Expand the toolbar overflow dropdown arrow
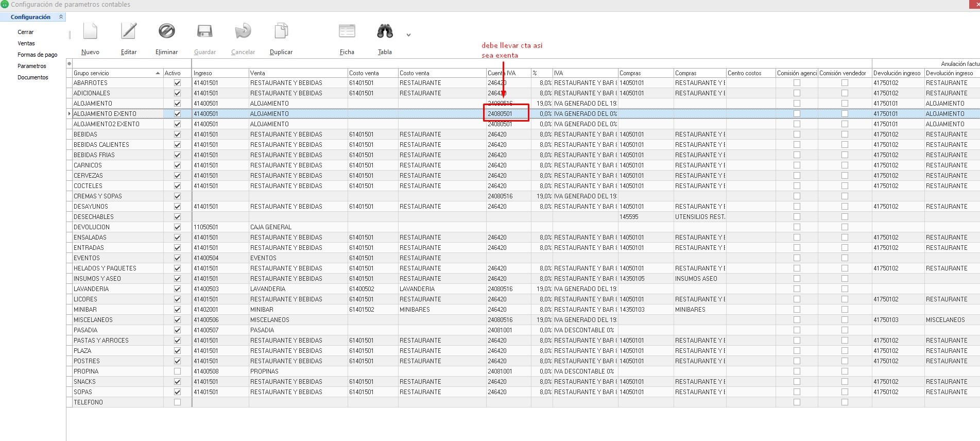The width and height of the screenshot is (980, 441). [408, 35]
